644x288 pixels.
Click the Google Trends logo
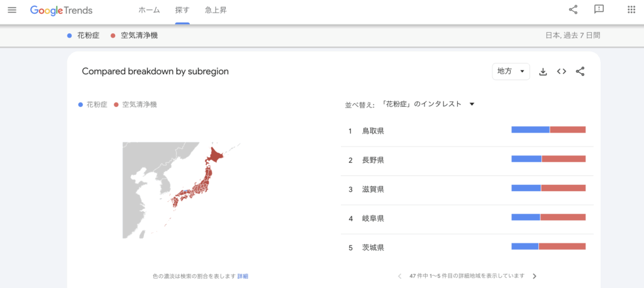coord(61,10)
